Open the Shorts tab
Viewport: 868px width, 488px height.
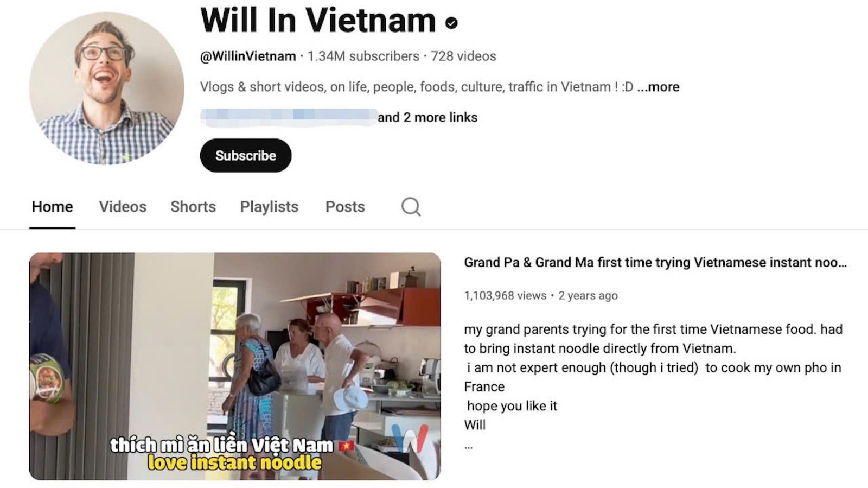pos(193,207)
